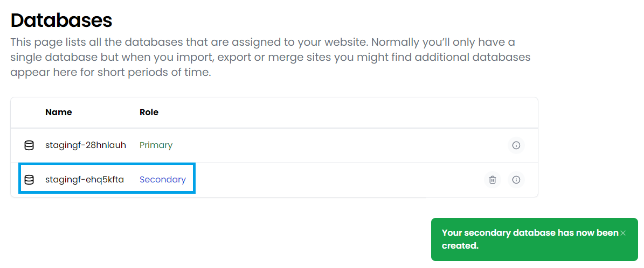Select the stagingf-28hnlauh database name

86,145
